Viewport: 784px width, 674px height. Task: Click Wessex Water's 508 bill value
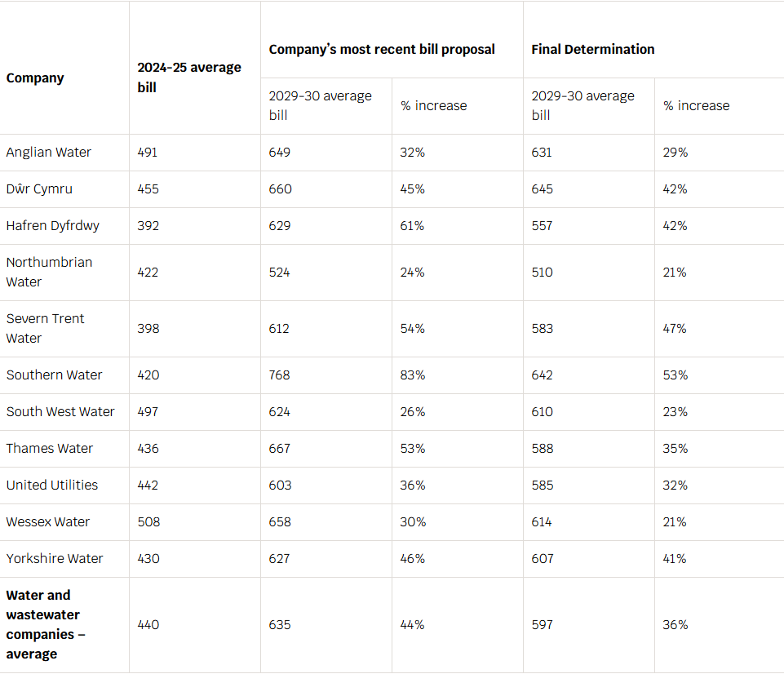(148, 522)
